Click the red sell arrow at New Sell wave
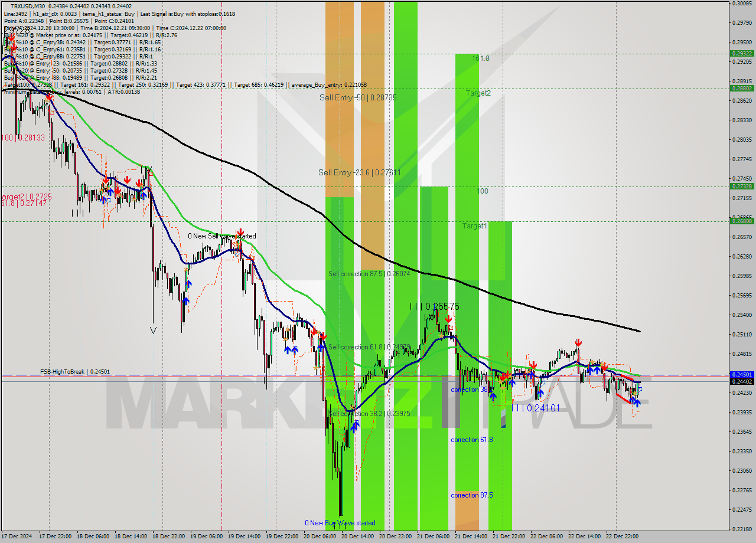Screen dimensions: 756x543 point(240,233)
